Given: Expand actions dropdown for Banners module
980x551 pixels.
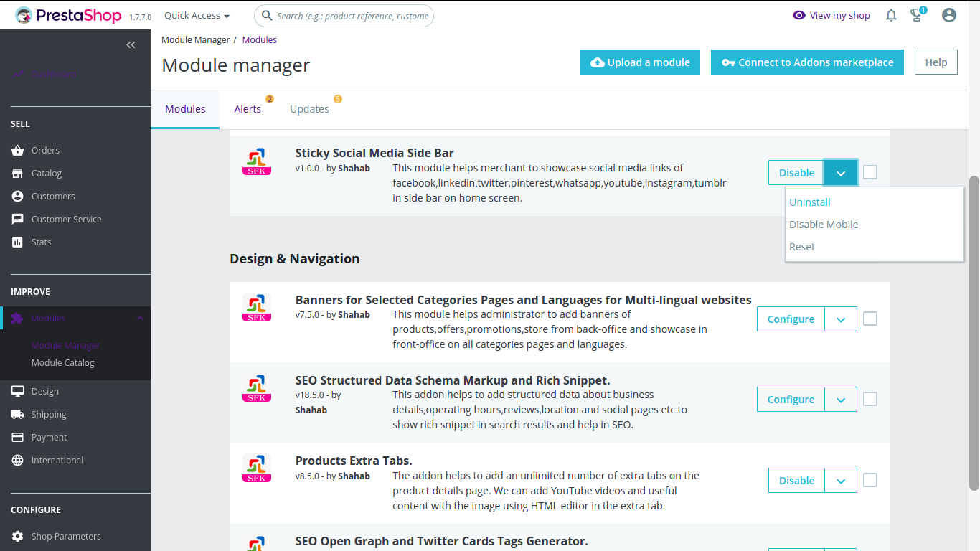Looking at the screenshot, I should tap(841, 319).
